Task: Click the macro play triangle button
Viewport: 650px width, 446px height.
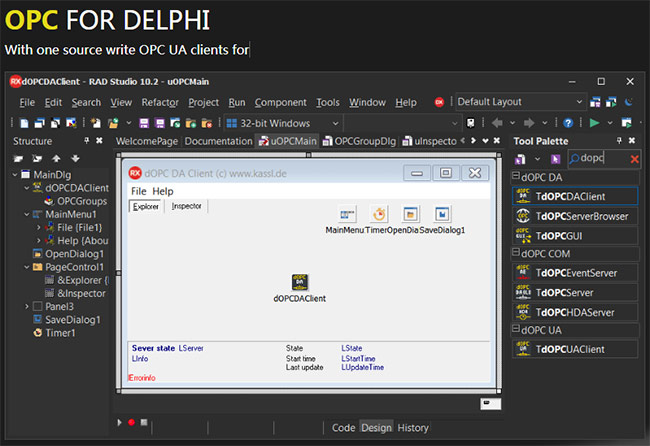Action: (119, 422)
